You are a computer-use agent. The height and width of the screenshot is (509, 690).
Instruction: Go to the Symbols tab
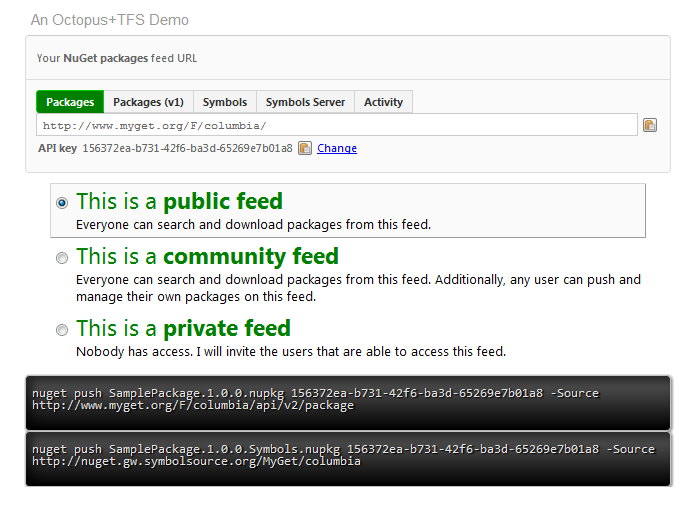coord(225,102)
